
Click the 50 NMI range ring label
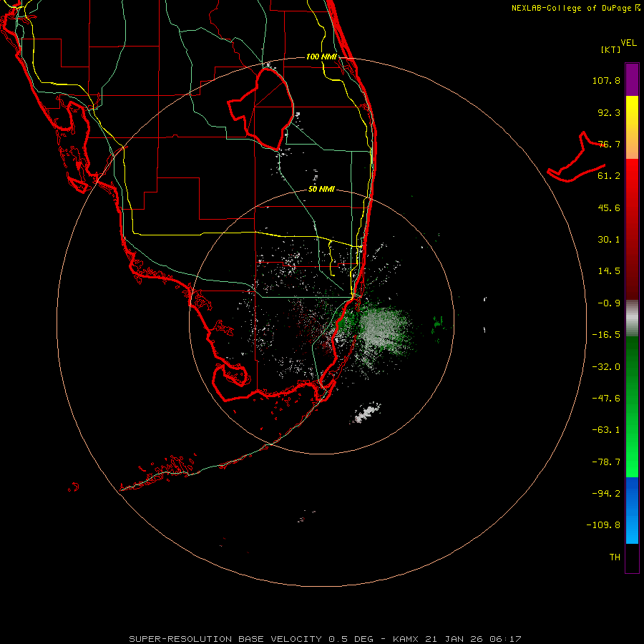321,189
